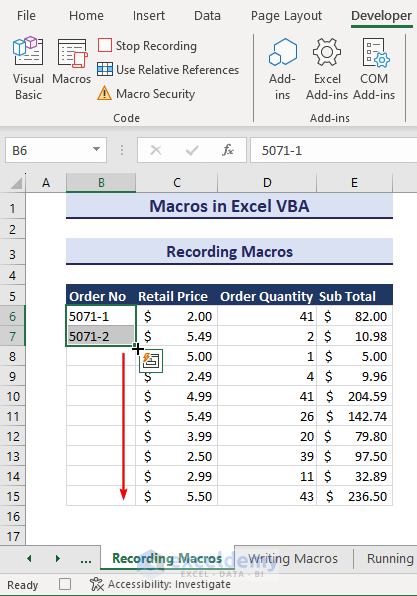Open the Visual Basic editor
This screenshot has width=417, height=596.
tap(28, 68)
